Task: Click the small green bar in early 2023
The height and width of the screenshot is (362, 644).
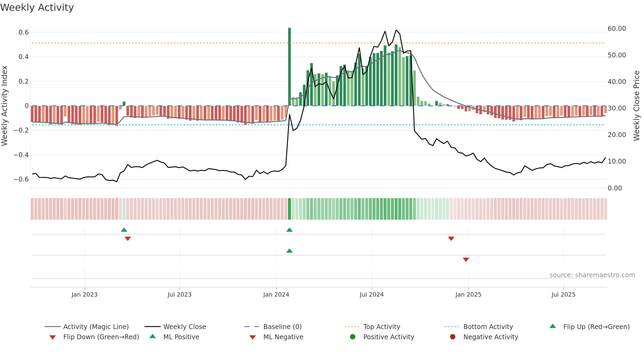Action: (x=124, y=104)
